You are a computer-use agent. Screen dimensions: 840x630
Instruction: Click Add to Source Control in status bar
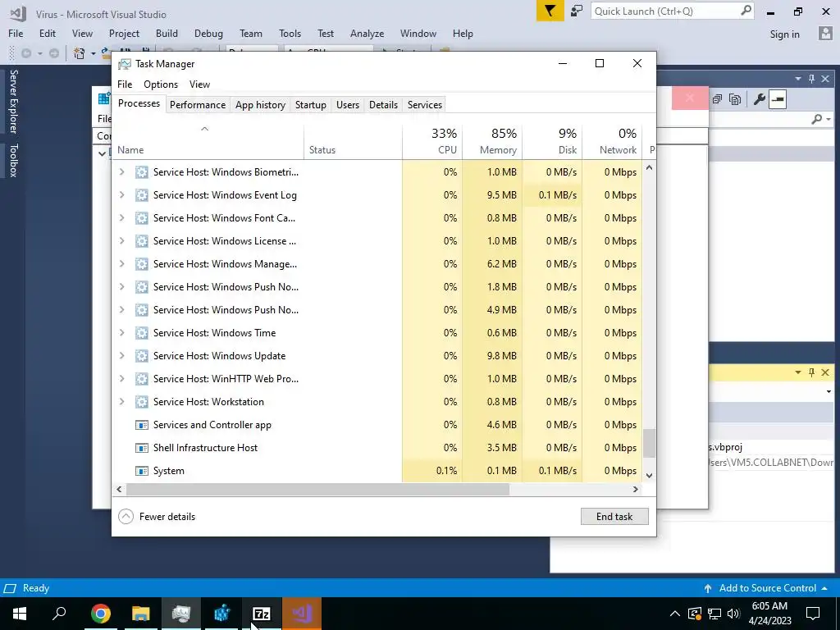pyautogui.click(x=766, y=588)
